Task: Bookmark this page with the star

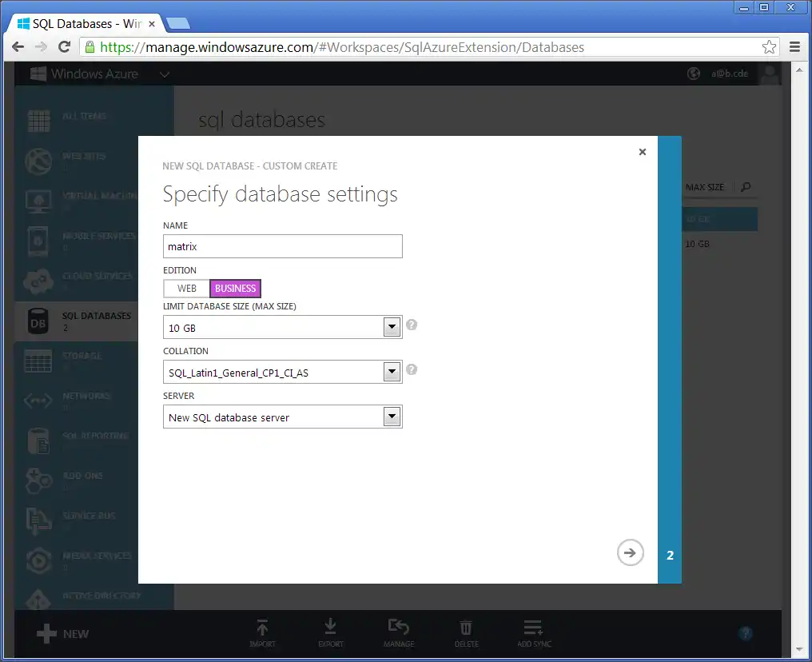Action: [x=769, y=47]
